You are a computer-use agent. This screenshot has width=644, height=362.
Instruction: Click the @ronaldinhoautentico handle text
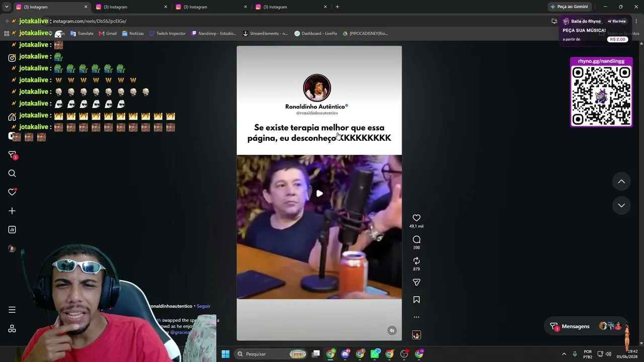coord(317,113)
